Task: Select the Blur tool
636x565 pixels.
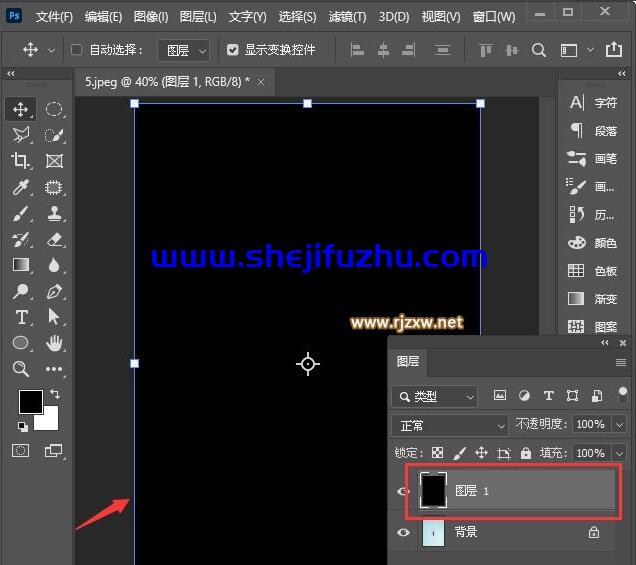Action: tap(54, 265)
